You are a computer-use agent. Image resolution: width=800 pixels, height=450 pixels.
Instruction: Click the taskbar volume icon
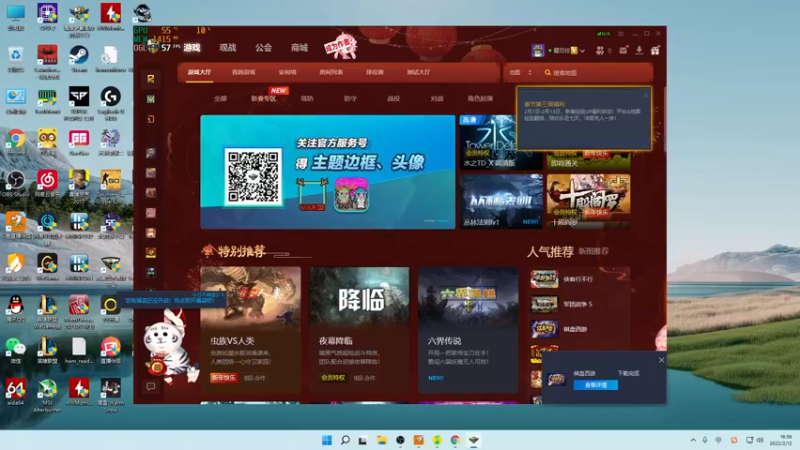(x=760, y=440)
